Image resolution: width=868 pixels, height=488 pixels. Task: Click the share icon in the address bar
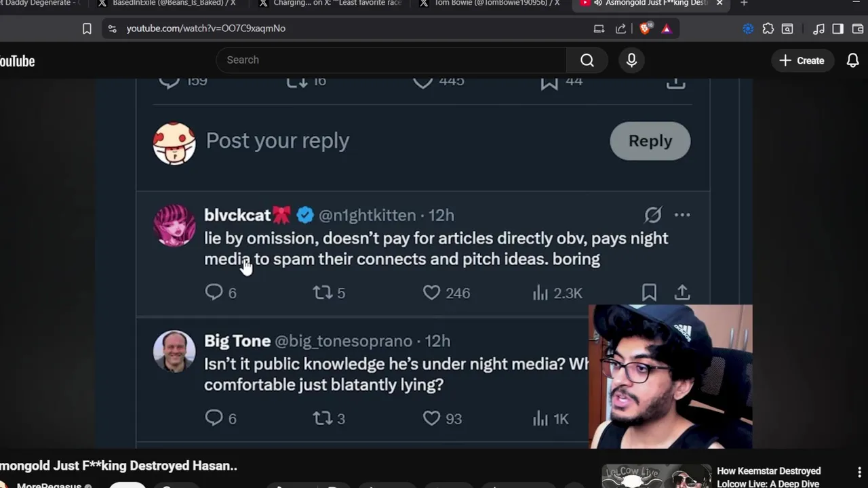pos(620,28)
